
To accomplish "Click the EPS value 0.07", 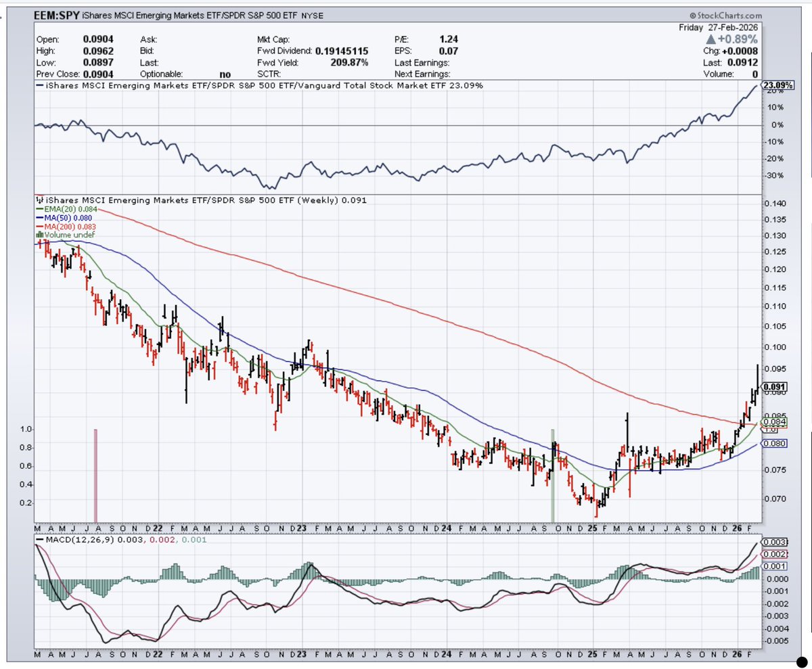I will [x=448, y=51].
